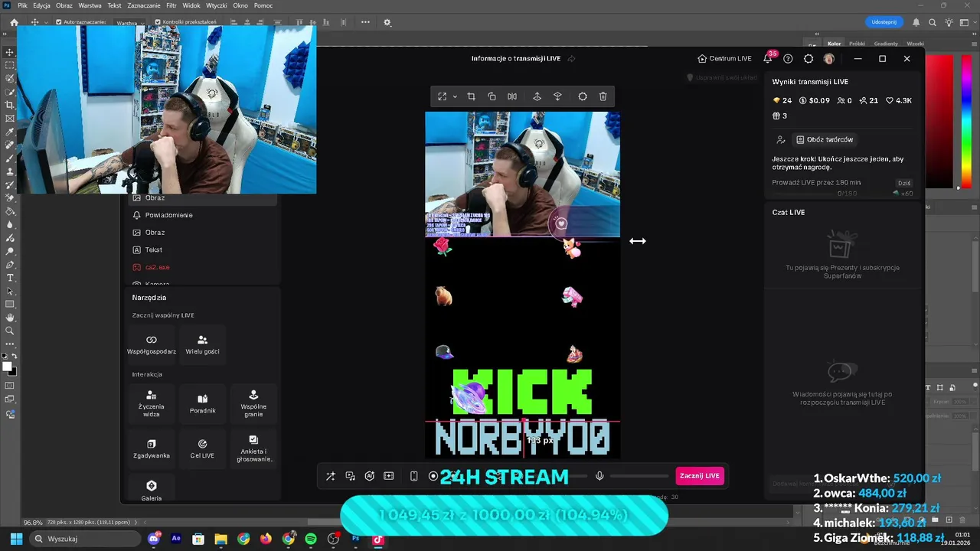Viewport: 980px width, 551px height.
Task: Open LIVE Studio settings gear icon
Action: 808,59
